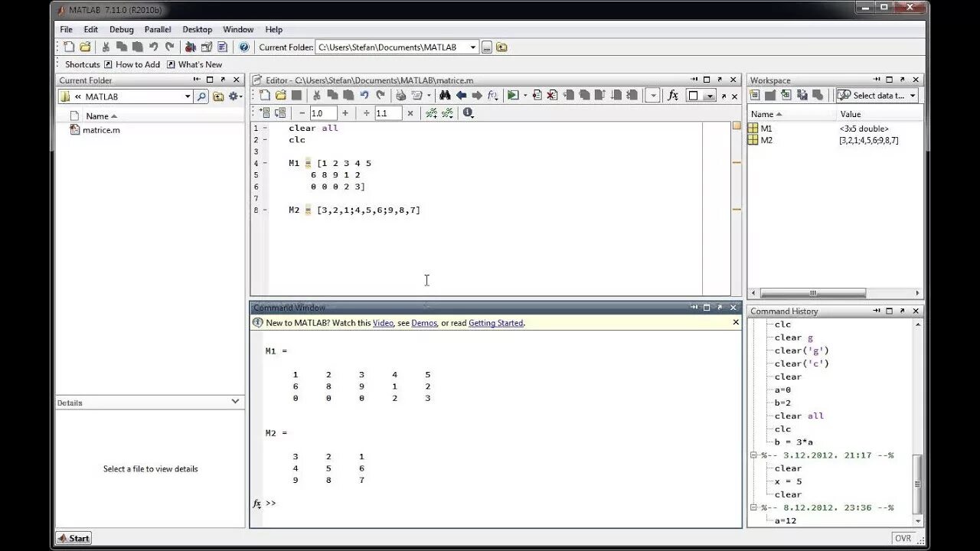
Task: Open Desktop menu
Action: pos(197,29)
